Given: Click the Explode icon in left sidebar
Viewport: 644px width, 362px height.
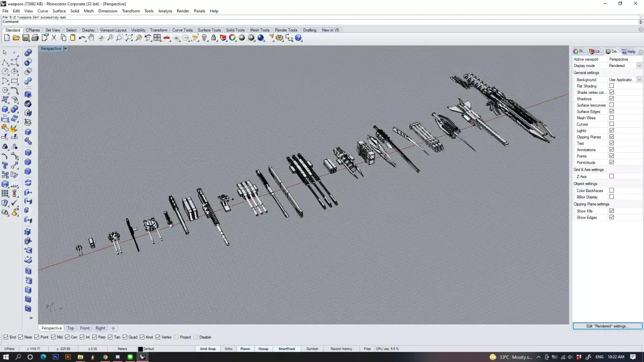Looking at the screenshot, I should coord(14,128).
